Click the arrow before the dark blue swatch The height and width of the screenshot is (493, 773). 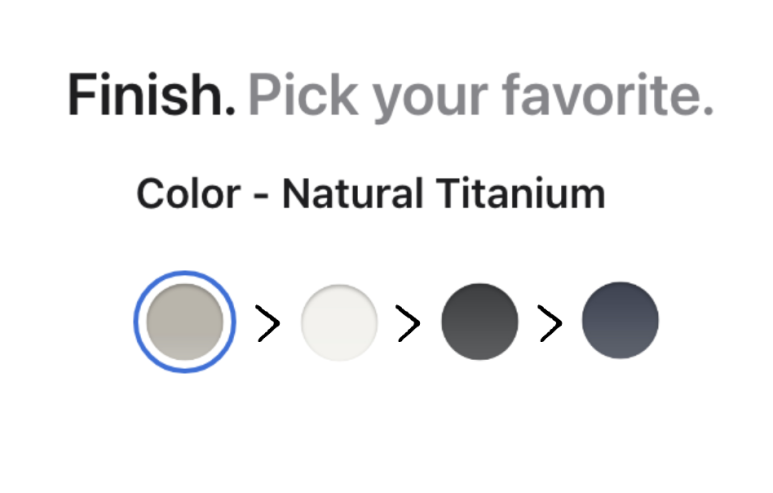(550, 323)
